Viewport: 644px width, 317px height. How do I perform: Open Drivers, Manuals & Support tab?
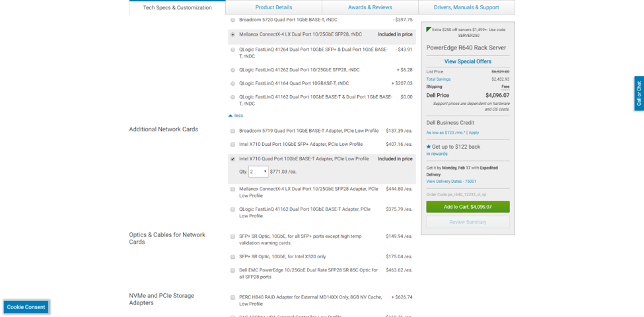click(x=466, y=7)
